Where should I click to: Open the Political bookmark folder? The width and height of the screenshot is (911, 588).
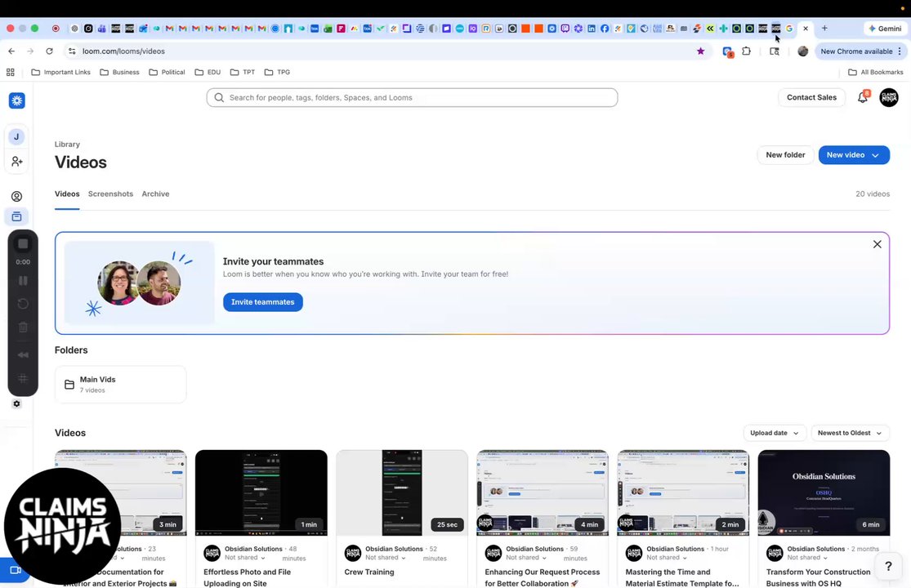167,72
